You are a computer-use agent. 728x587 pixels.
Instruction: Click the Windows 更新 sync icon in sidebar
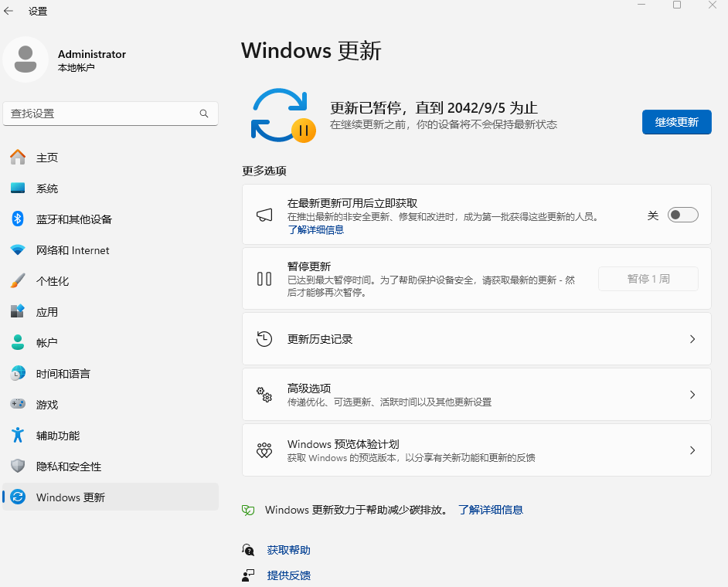pos(18,497)
